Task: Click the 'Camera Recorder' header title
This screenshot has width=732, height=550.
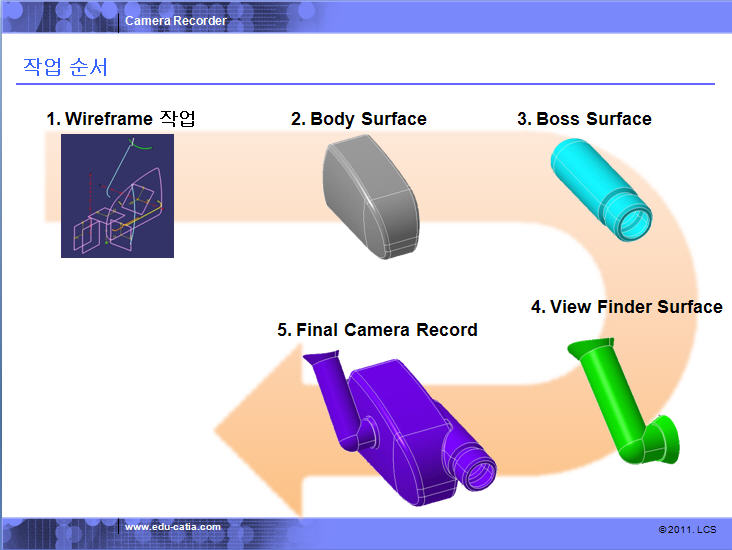Action: [x=176, y=20]
